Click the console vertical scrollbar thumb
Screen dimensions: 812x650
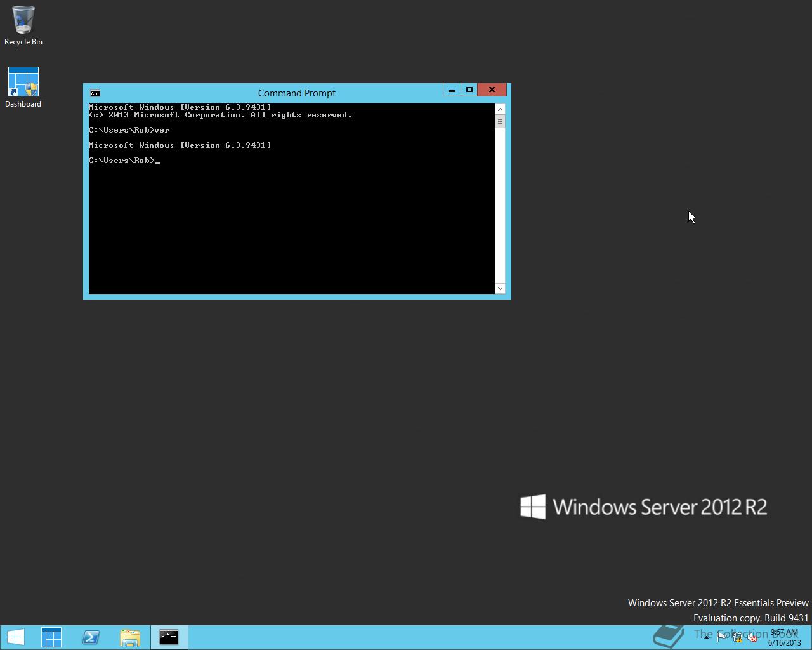[x=500, y=121]
